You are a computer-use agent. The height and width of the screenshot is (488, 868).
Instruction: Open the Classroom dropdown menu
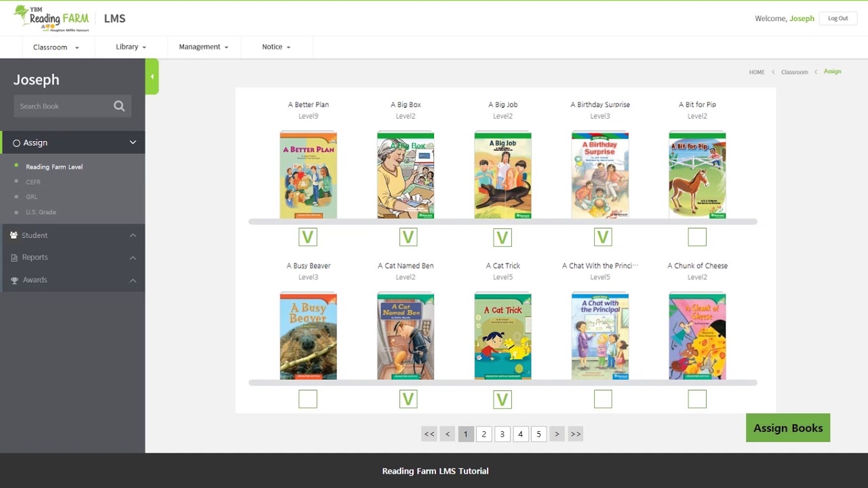[56, 47]
